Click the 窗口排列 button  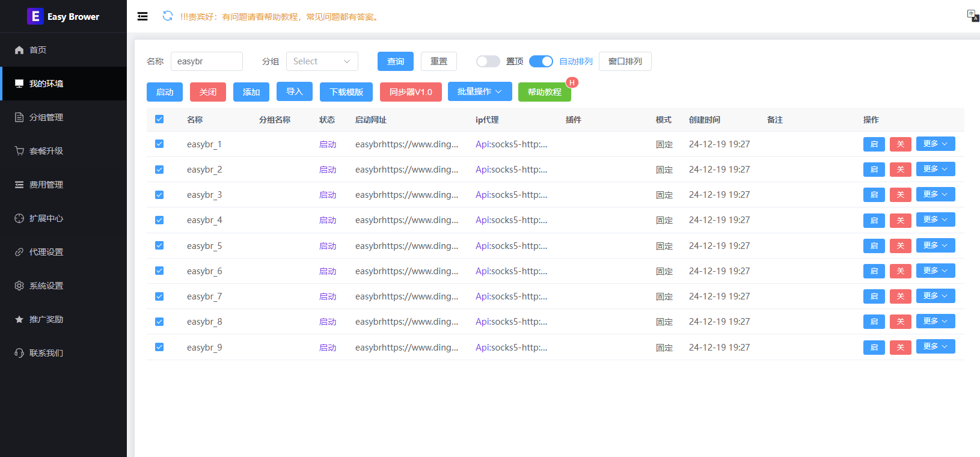click(x=625, y=61)
